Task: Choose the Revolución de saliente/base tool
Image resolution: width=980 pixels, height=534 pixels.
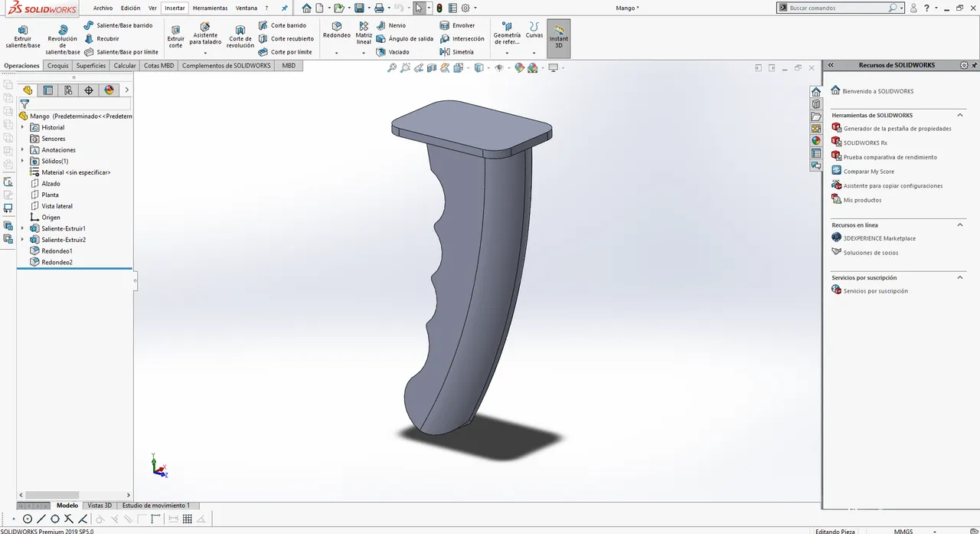Action: pyautogui.click(x=63, y=39)
